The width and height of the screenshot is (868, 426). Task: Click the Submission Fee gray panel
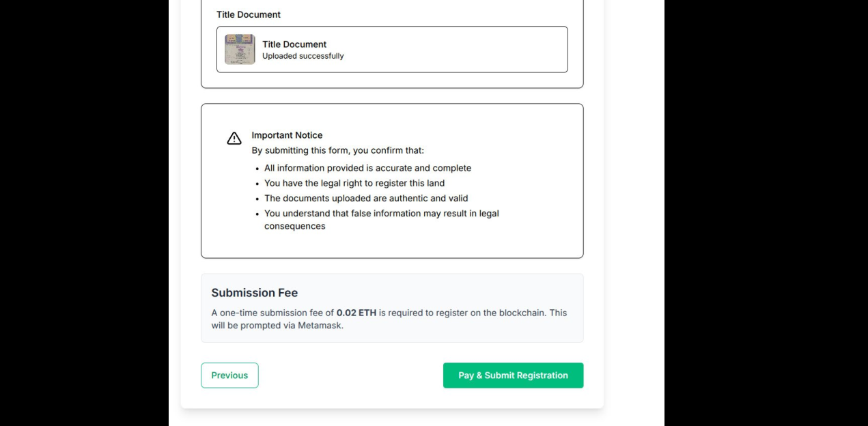pyautogui.click(x=392, y=307)
